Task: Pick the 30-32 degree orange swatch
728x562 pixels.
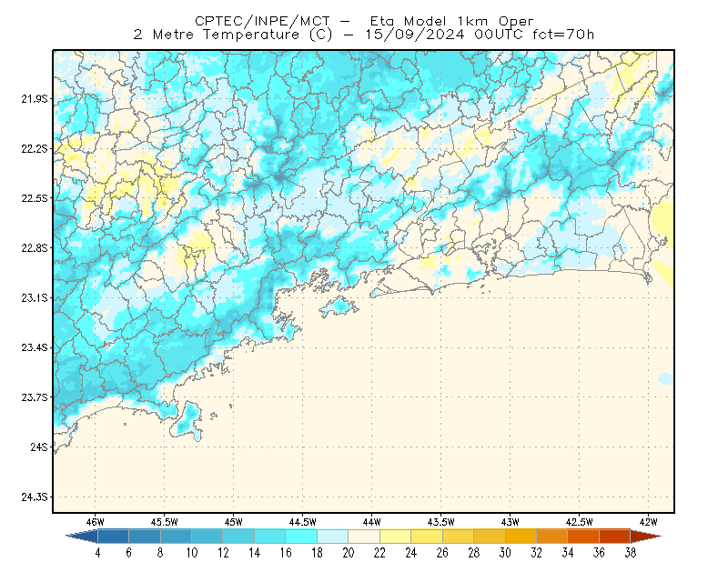Action: (521, 537)
